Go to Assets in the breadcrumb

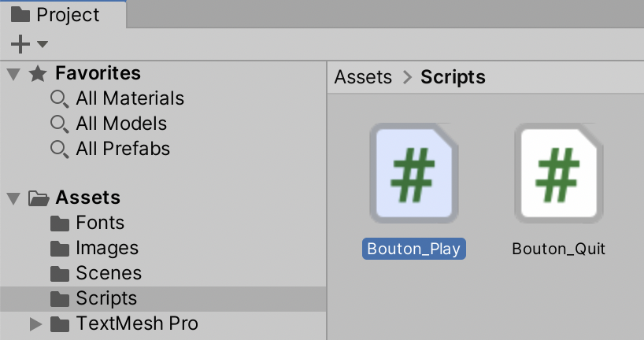point(363,77)
